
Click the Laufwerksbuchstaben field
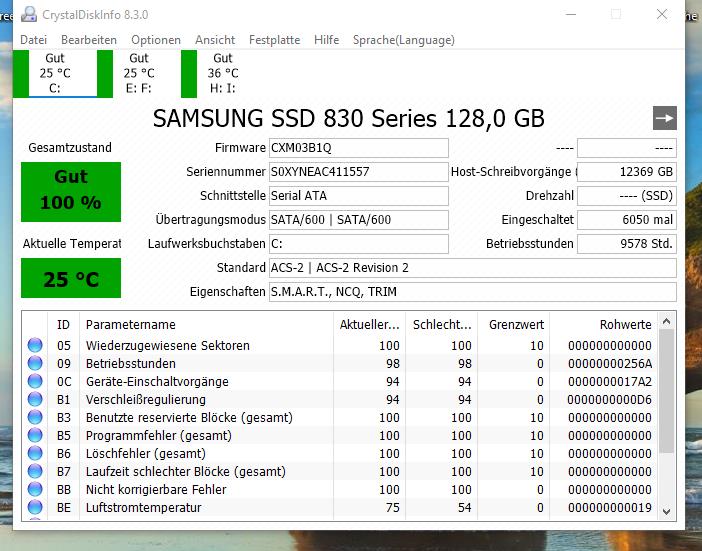[x=359, y=244]
